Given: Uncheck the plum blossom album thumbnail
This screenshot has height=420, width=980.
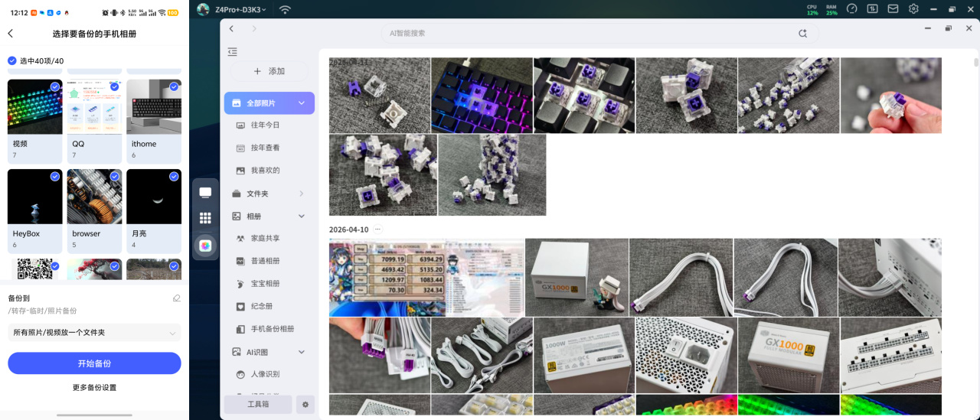Looking at the screenshot, I should (114, 266).
